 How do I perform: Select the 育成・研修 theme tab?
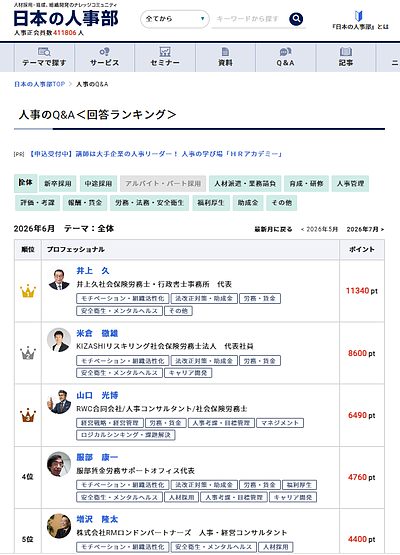(307, 183)
